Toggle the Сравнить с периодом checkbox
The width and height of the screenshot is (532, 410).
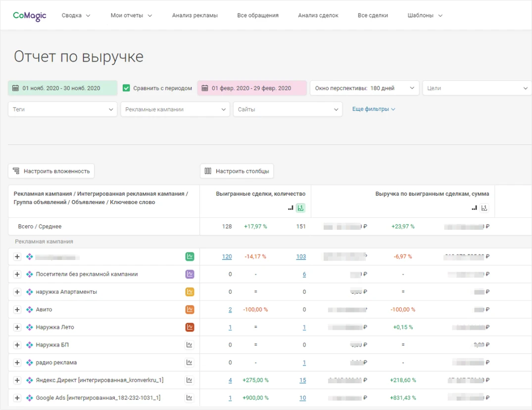(126, 88)
